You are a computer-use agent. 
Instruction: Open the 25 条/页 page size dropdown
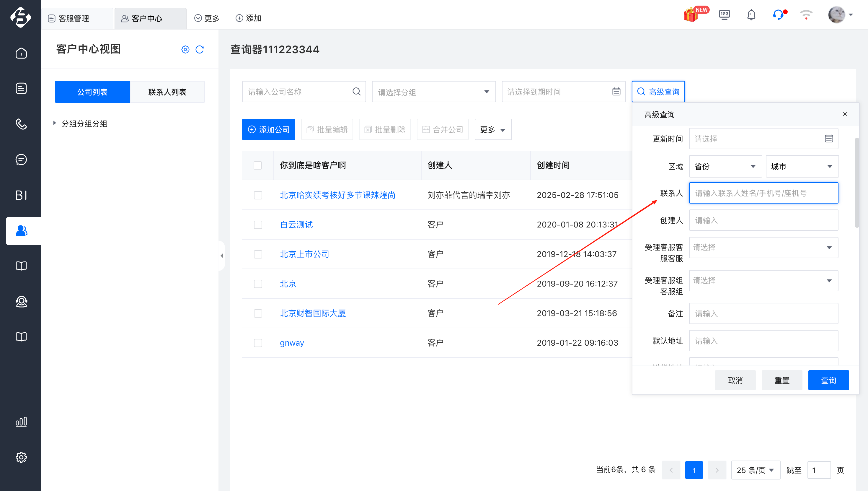(756, 470)
